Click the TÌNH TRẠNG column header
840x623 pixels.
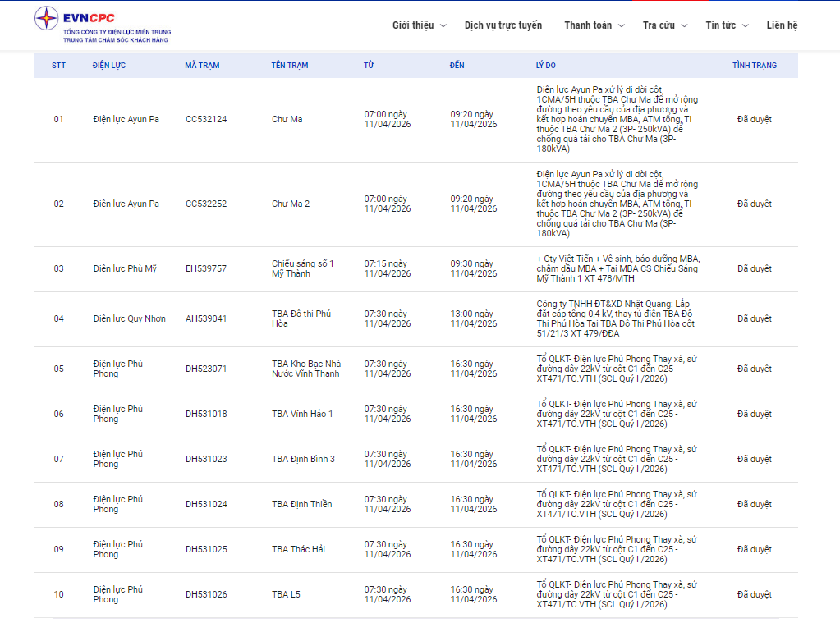point(754,66)
